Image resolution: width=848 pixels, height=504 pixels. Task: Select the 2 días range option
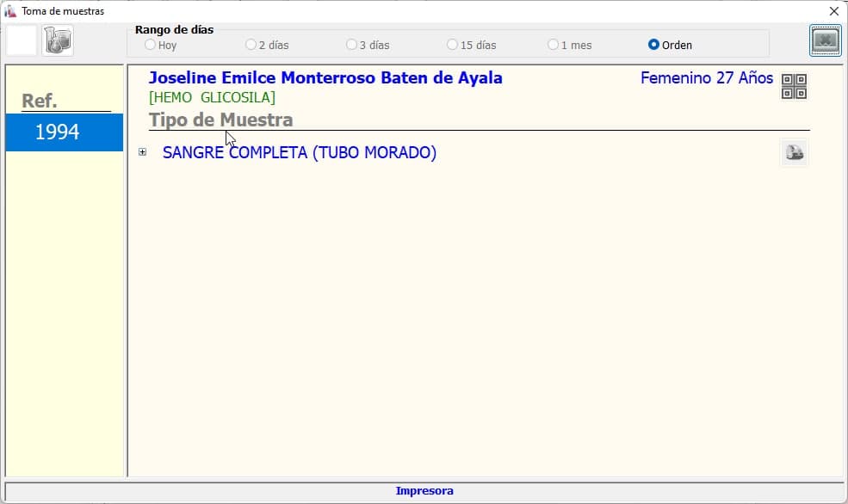(x=251, y=45)
